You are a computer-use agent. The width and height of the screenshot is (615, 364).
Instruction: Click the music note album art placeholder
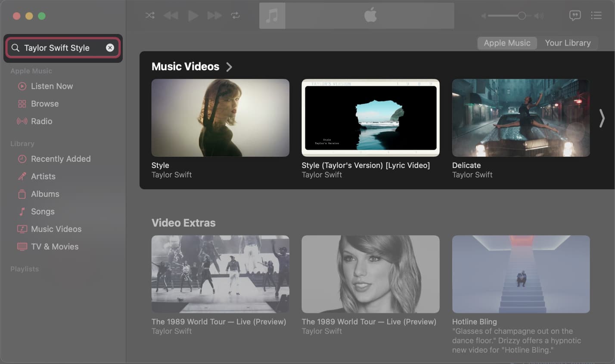pos(272,16)
